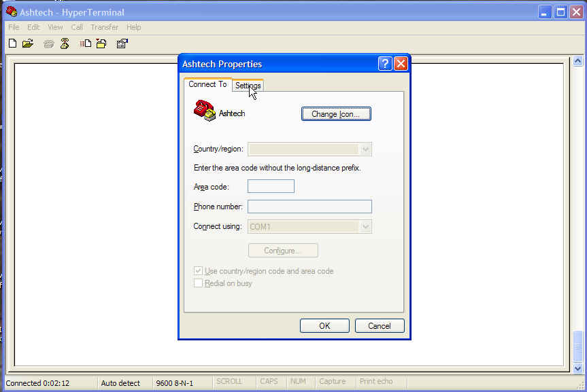The width and height of the screenshot is (587, 392).
Task: Click the dialog's question mark Help button
Action: 385,64
